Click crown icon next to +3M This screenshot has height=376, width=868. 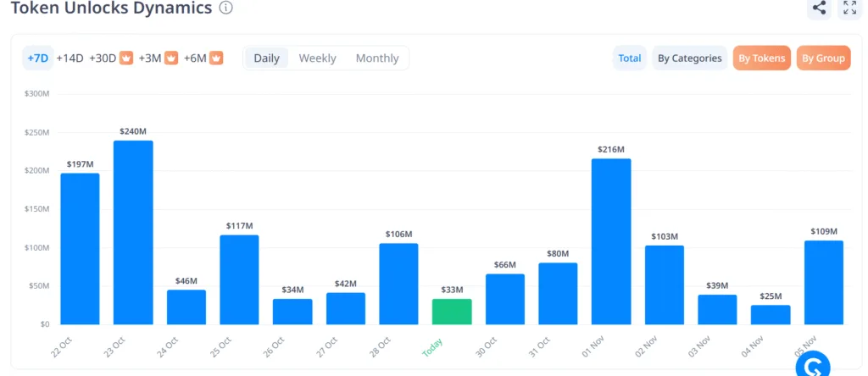(x=171, y=58)
